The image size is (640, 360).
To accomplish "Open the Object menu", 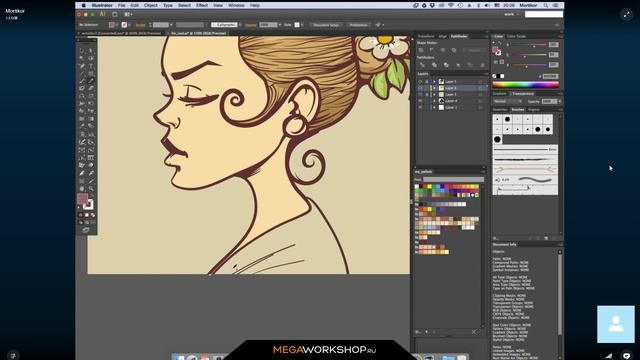I will pos(151,5).
